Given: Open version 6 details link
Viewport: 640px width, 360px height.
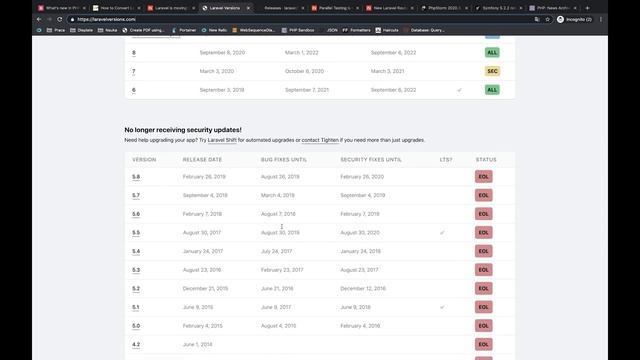Looking at the screenshot, I should coord(134,90).
